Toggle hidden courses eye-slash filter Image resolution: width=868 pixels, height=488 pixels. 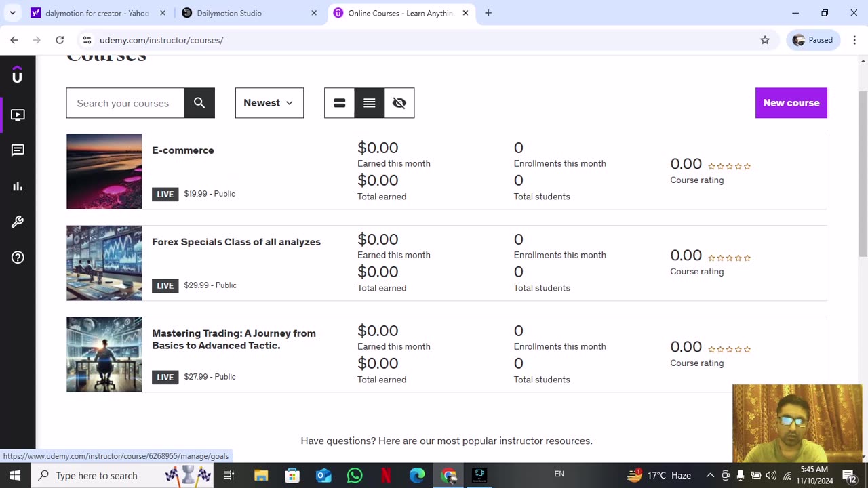pos(399,103)
